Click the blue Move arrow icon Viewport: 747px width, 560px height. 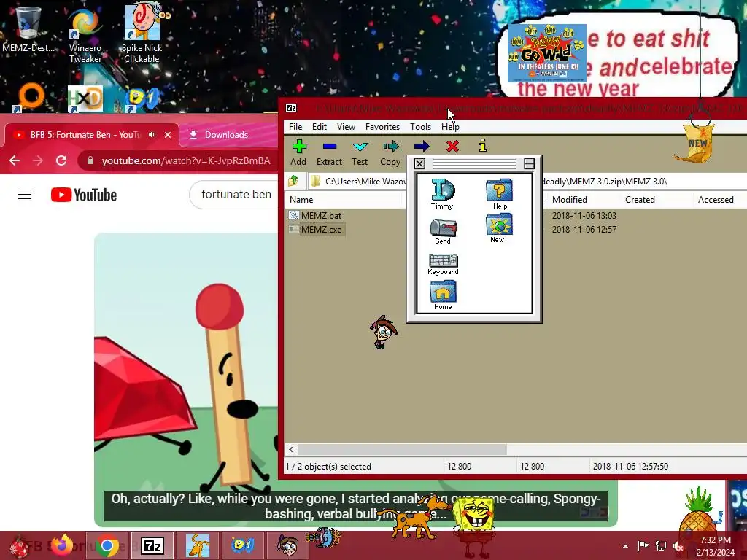(x=422, y=146)
